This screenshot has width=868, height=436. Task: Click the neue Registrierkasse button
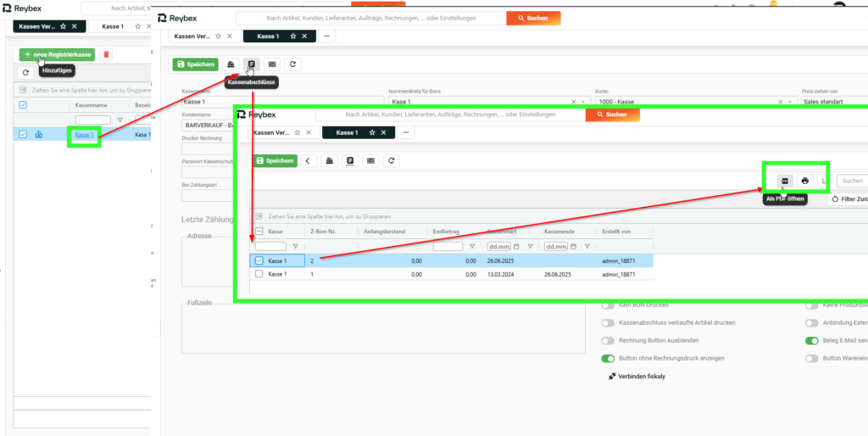coord(57,55)
